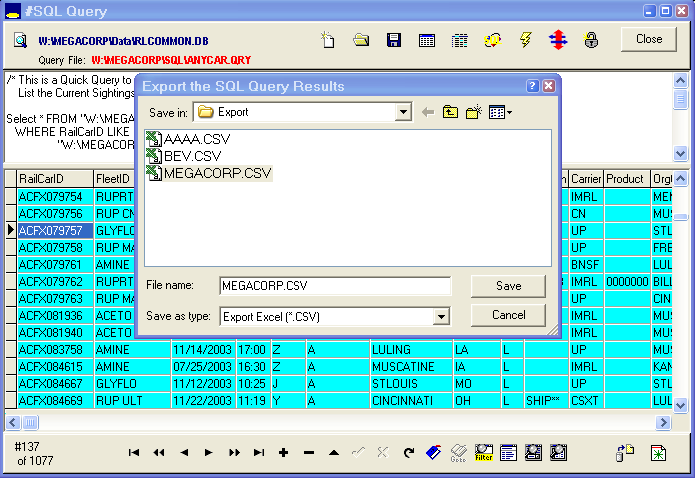Select the BEV.CSV file in the list
This screenshot has width=695, height=478.
click(x=193, y=156)
